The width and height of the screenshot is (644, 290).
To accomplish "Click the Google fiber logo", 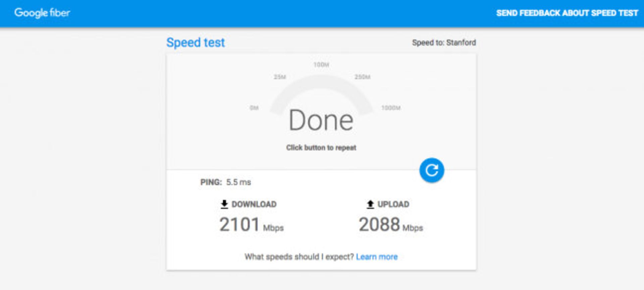I will point(42,13).
